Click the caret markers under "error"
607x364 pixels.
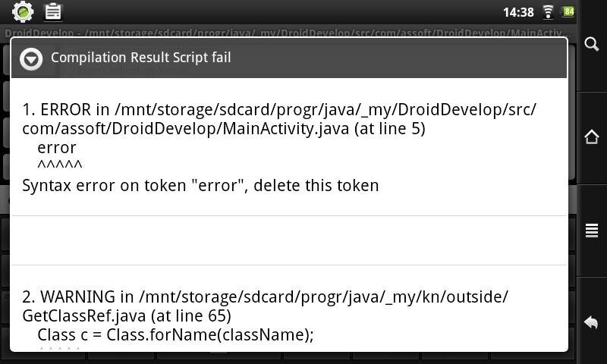coord(60,165)
